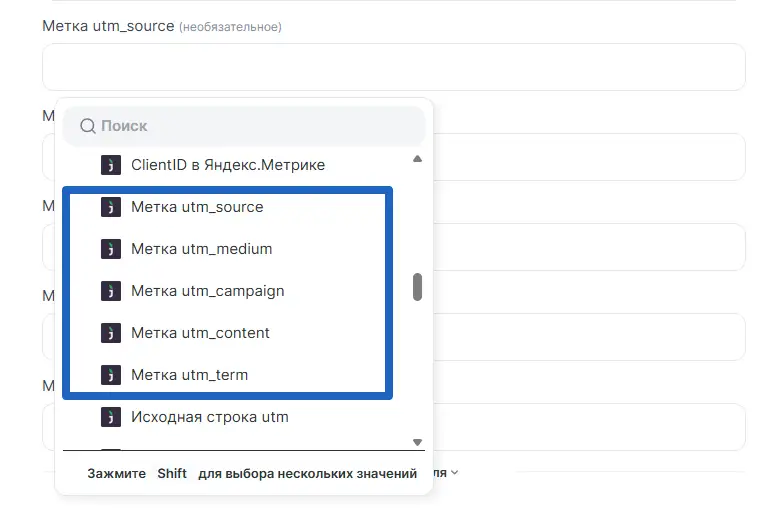Click icon next to Метка utm_term option
Screen dimensions: 779x518
point(111,375)
